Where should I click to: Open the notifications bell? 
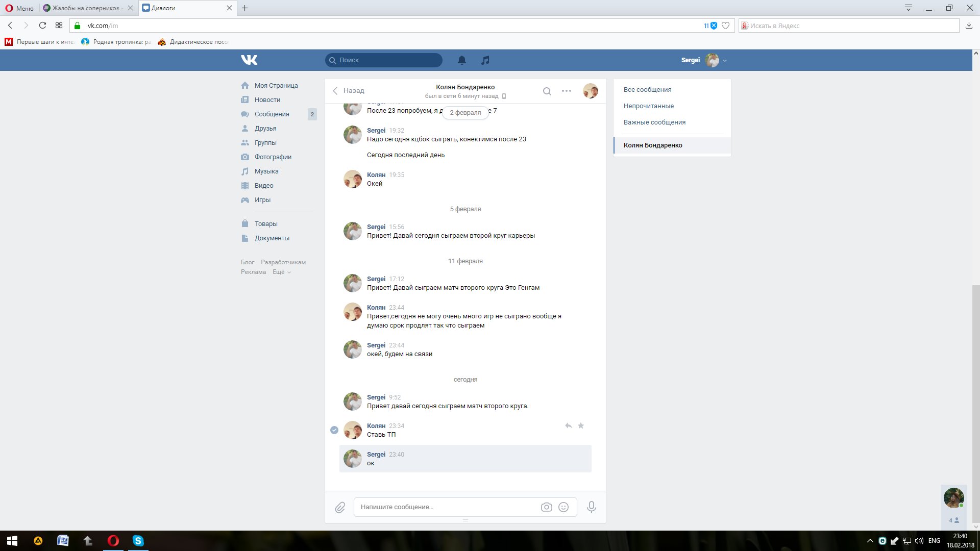click(462, 60)
